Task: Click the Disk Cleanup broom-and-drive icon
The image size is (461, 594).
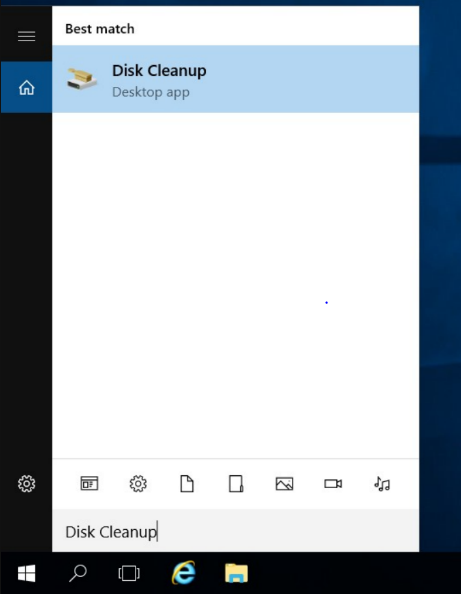Action: click(81, 79)
